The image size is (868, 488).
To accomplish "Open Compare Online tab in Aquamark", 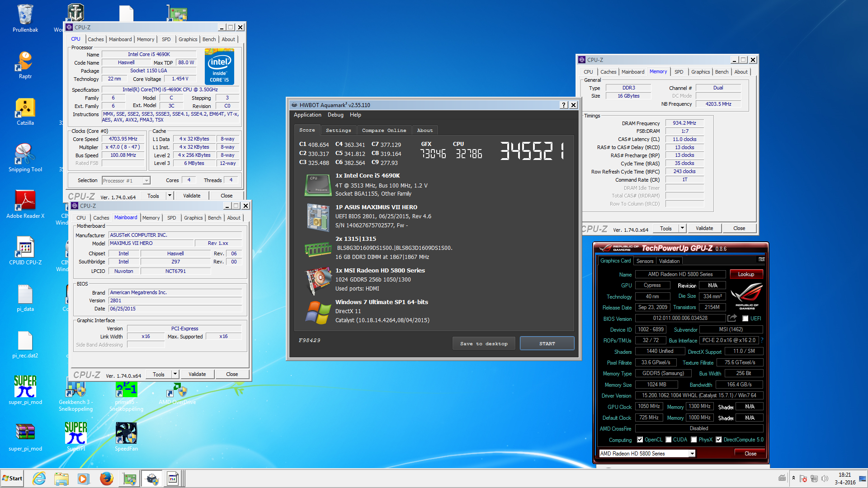I will (x=384, y=130).
